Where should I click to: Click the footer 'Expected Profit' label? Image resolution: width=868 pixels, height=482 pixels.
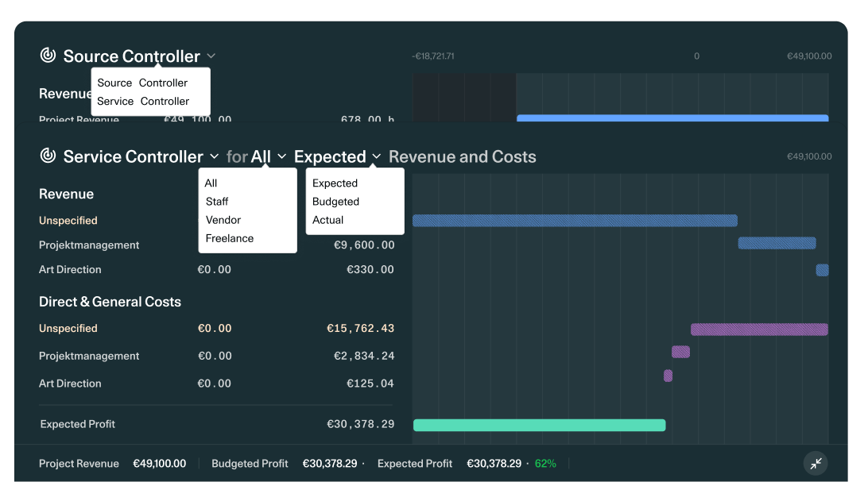click(x=415, y=464)
